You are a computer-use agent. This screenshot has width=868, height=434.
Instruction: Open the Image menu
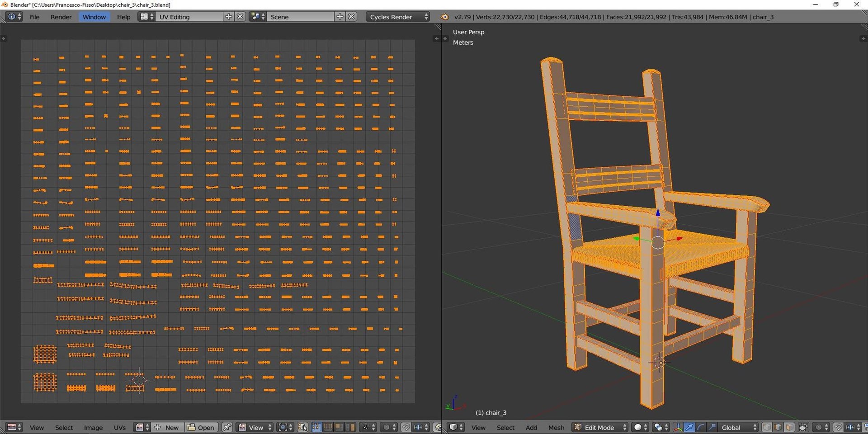(93, 427)
